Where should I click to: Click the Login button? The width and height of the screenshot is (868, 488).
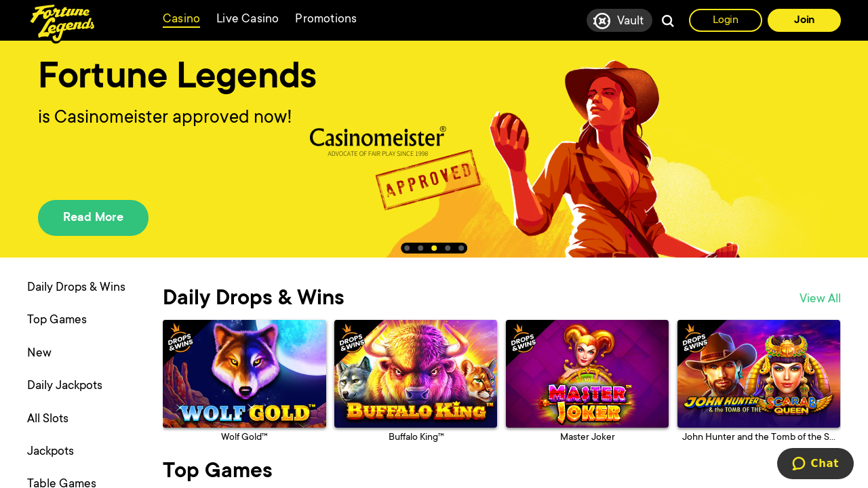pos(726,20)
